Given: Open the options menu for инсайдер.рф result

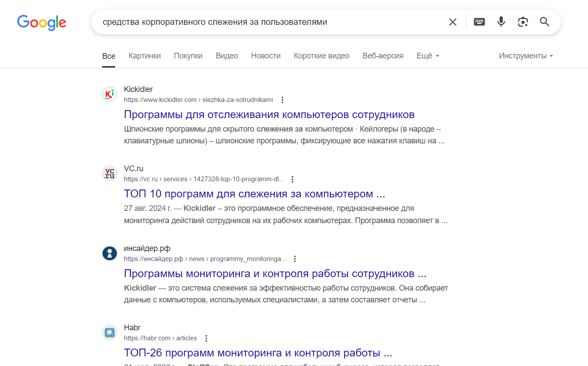Looking at the screenshot, I should click(295, 259).
